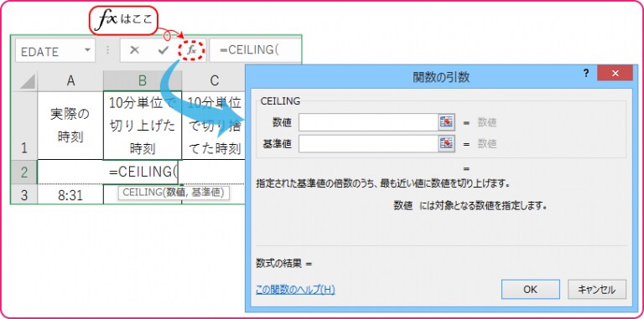
Task: Click the fx Insert Function icon
Action: 191,50
